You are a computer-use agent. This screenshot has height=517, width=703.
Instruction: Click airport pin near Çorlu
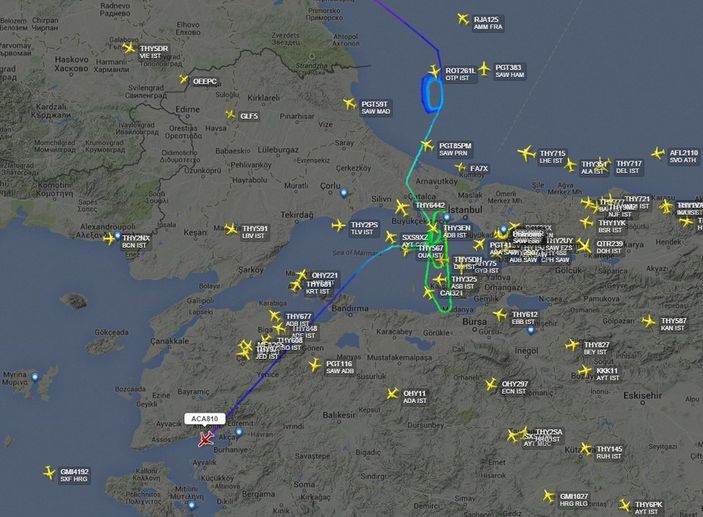344,193
